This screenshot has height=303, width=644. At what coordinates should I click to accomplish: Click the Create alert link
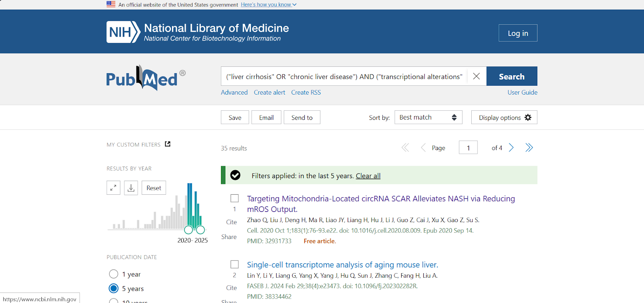(269, 92)
